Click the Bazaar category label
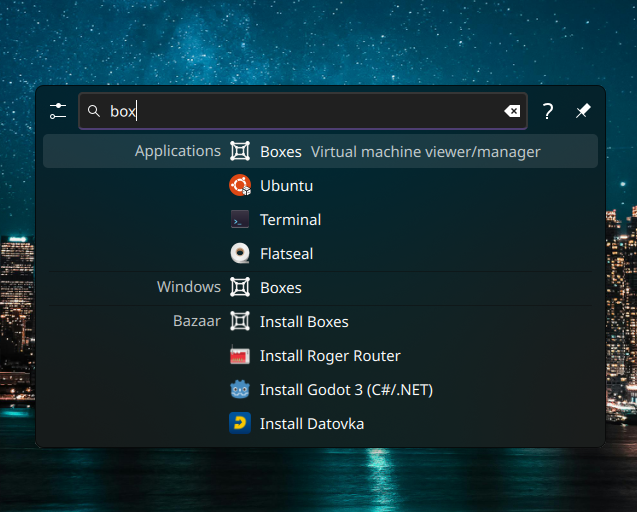The image size is (637, 512). tap(197, 321)
